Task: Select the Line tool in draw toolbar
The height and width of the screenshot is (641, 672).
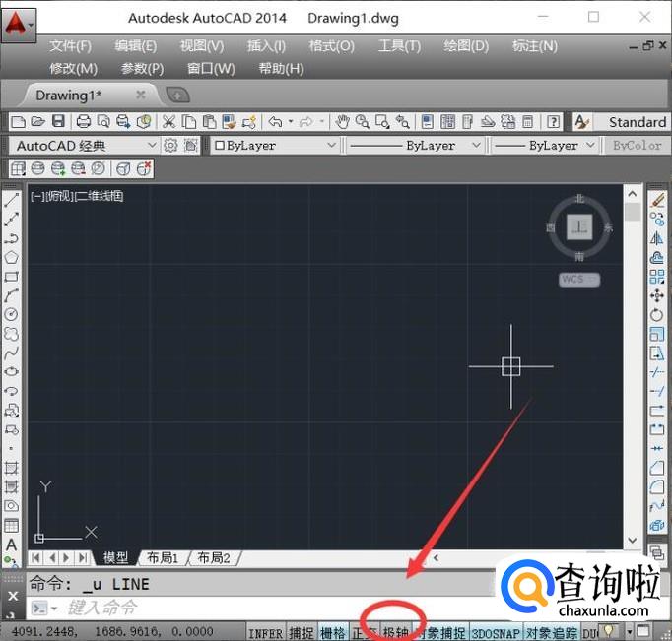Action: tap(12, 200)
